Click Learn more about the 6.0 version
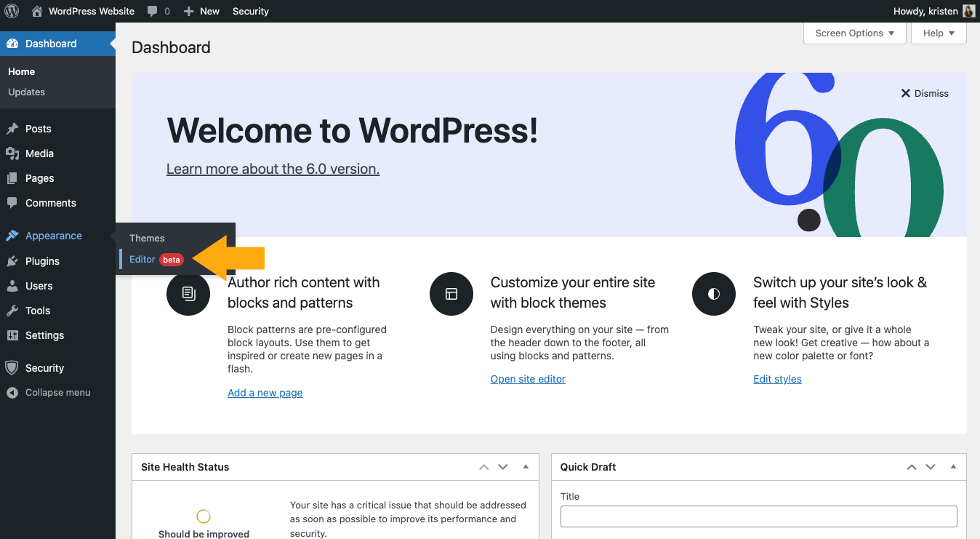Screen dimensions: 980x539 (273, 169)
